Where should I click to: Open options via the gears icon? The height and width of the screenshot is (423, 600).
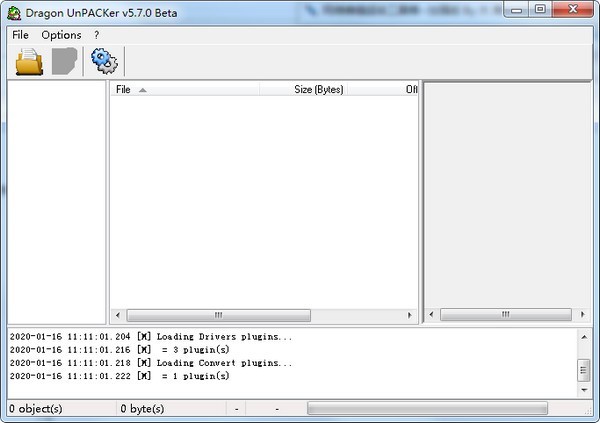tap(104, 61)
